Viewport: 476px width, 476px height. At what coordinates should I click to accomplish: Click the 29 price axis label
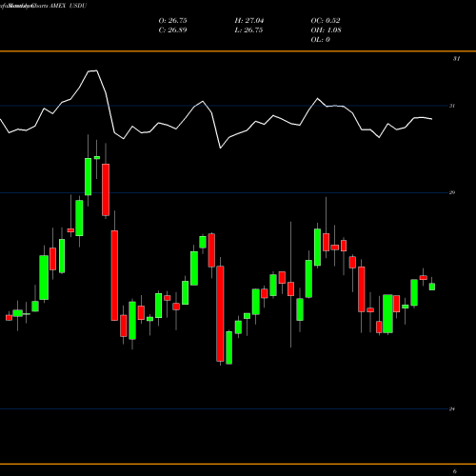(x=452, y=192)
